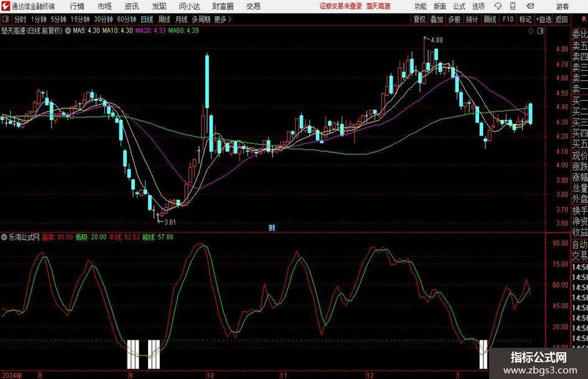Add stock with +自选 button
This screenshot has height=379, width=588.
544,19
